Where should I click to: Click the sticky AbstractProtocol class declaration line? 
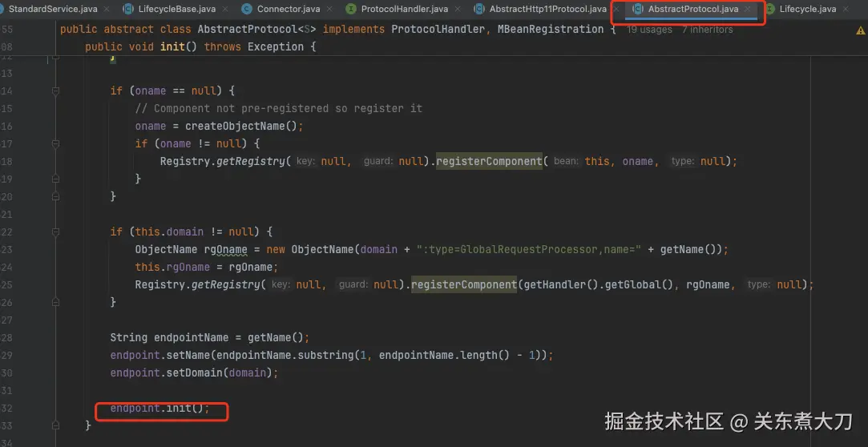click(337, 30)
